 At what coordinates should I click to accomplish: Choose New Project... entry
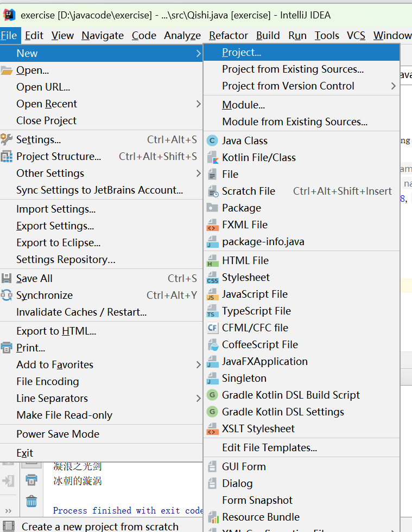(301, 53)
